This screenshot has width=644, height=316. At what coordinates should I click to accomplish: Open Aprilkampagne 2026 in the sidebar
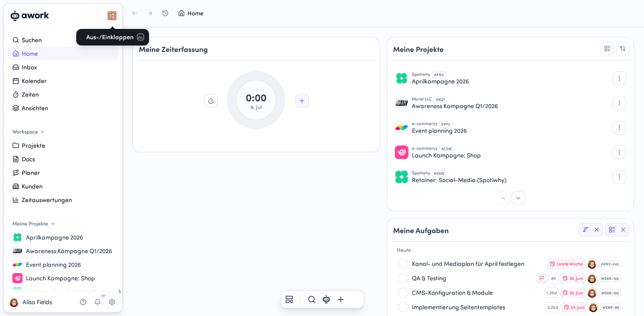[x=63, y=237]
